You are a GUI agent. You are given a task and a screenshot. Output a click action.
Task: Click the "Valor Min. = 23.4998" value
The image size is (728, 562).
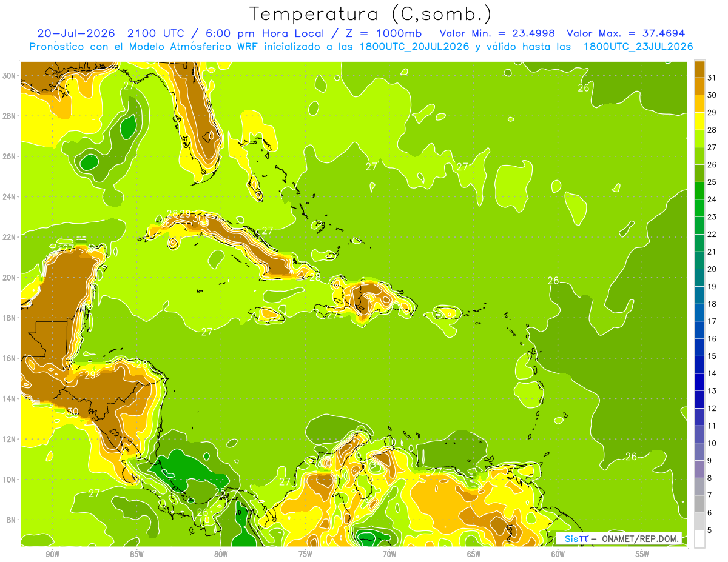coord(497,33)
